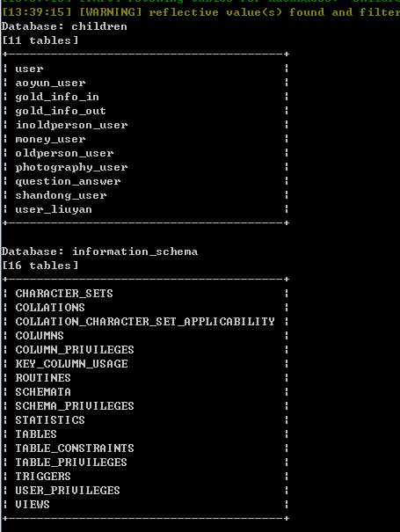Image resolution: width=400 pixels, height=532 pixels.
Task: Click the user_liuyan table entry
Action: pyautogui.click(x=54, y=209)
